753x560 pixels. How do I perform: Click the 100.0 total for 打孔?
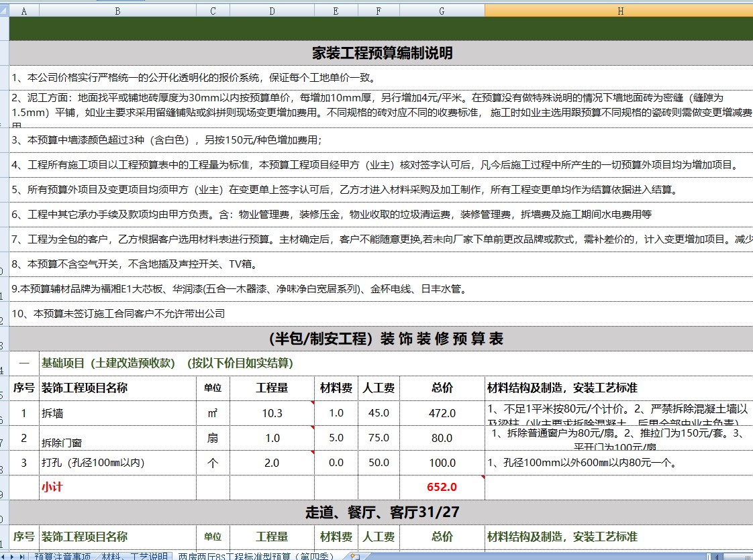442,463
